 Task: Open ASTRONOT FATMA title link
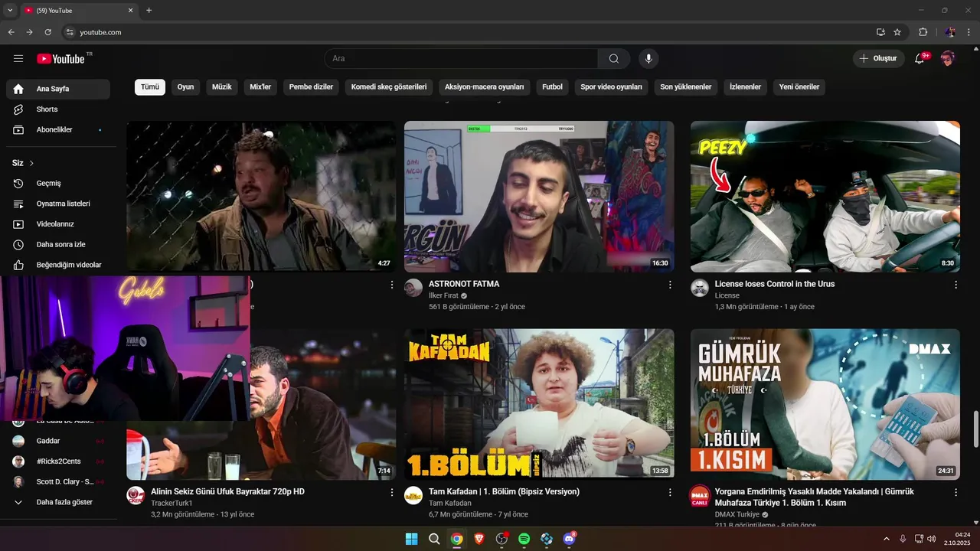[464, 284]
